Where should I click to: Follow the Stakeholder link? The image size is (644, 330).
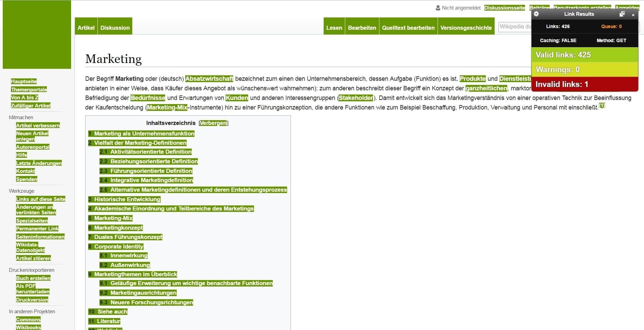(356, 98)
